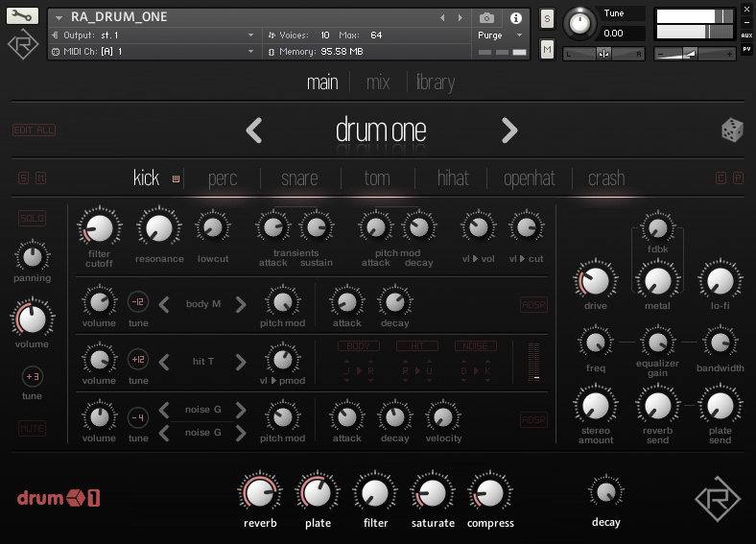Toggle the ADSR button in body row
Screen dimensions: 756x544
pos(533,305)
